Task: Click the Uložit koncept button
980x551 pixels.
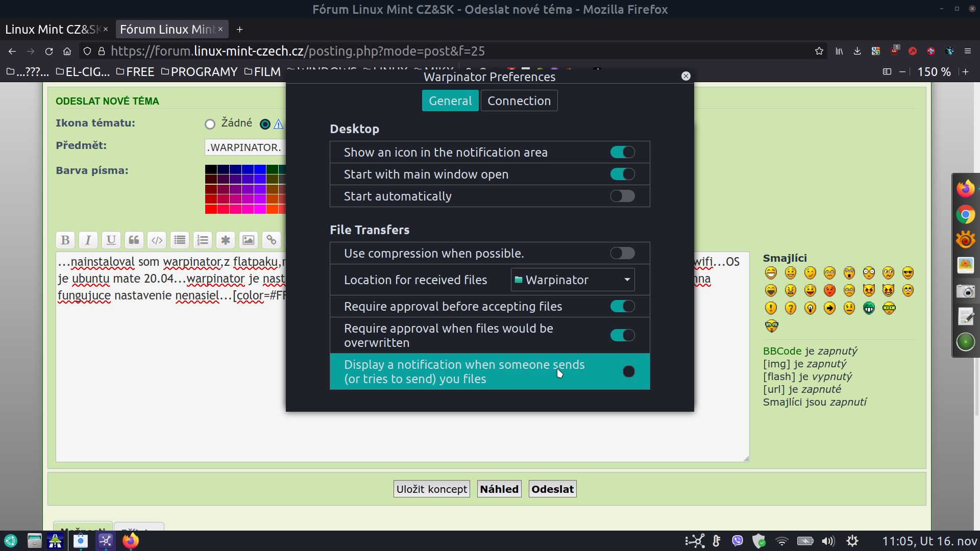Action: coord(431,489)
